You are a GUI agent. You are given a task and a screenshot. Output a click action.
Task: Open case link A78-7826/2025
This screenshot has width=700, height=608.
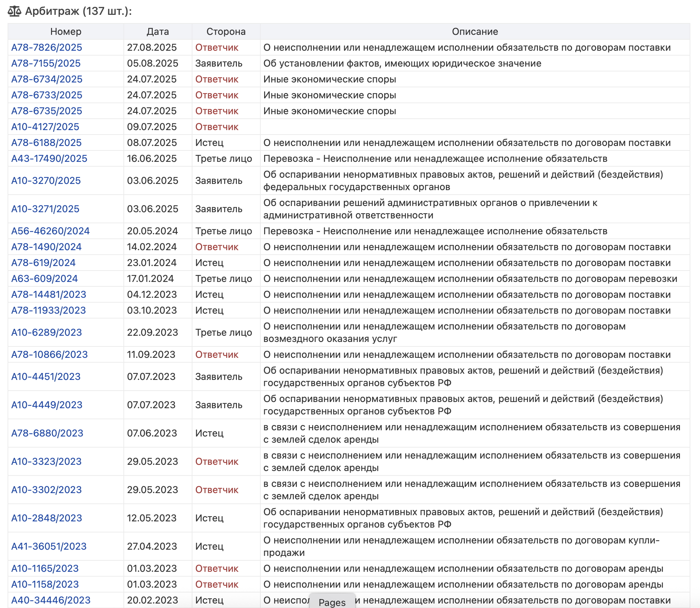coord(47,47)
